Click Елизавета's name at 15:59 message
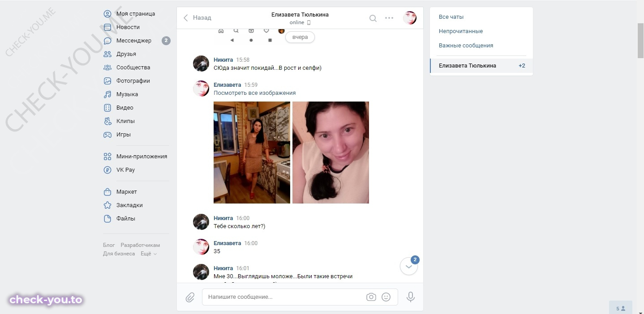 227,85
